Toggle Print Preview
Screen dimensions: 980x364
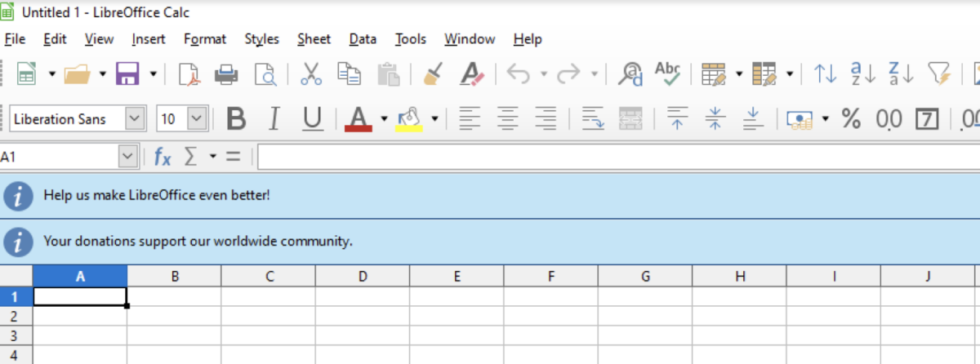[265, 75]
